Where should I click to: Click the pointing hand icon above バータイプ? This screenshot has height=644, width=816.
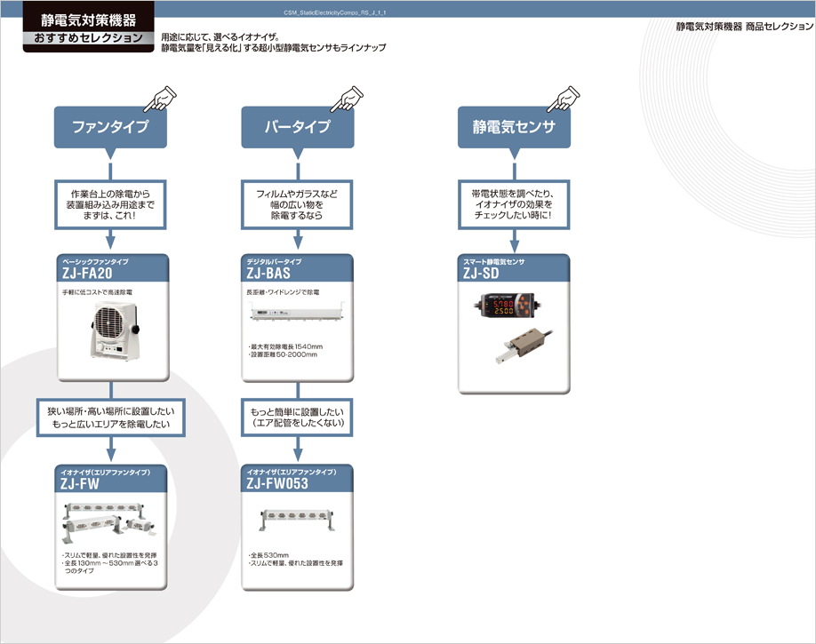pyautogui.click(x=348, y=99)
